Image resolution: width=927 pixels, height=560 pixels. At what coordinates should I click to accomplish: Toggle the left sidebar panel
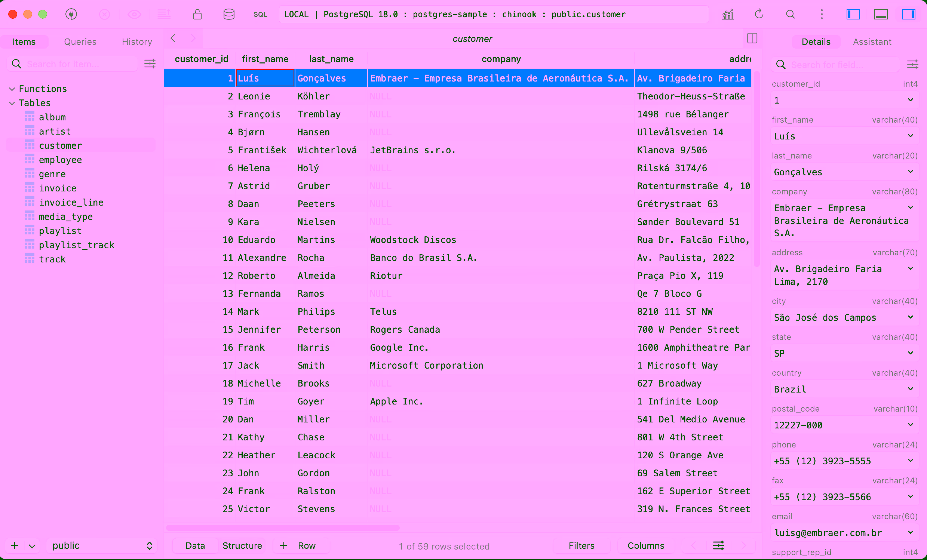click(853, 14)
